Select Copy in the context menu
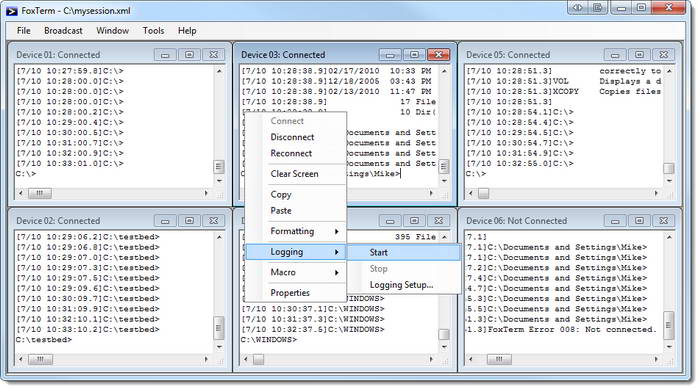This screenshot has width=700, height=390. pos(296,195)
